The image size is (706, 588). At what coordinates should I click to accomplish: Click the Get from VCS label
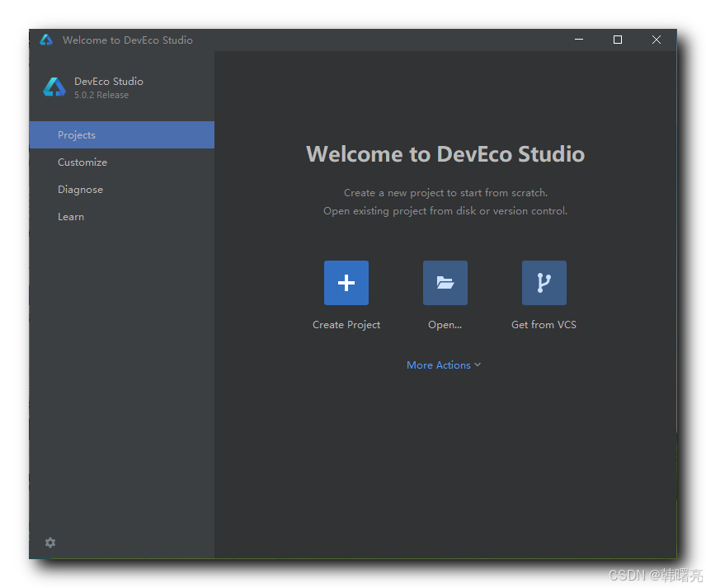[x=544, y=325]
